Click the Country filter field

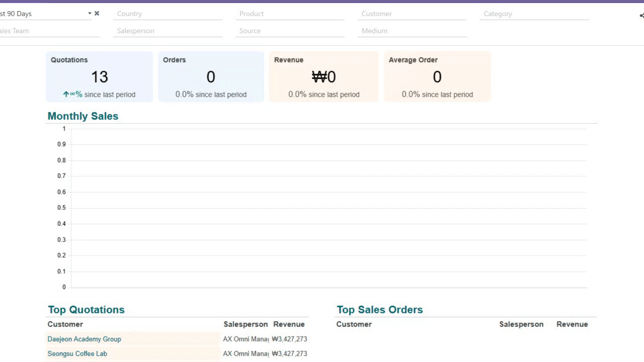coord(168,14)
